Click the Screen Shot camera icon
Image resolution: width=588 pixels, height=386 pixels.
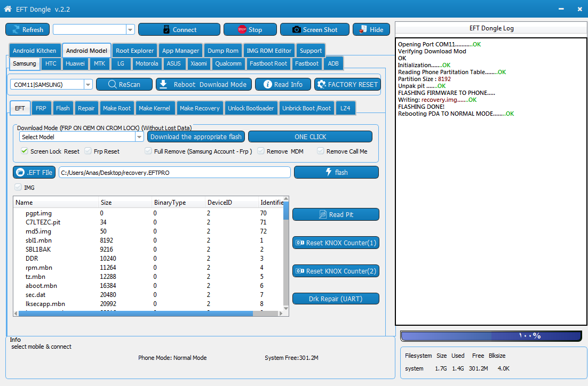(x=296, y=30)
